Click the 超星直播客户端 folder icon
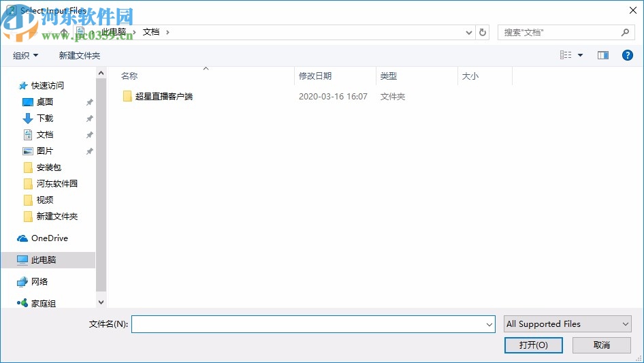Viewport: 644px width, 363px height. [x=127, y=96]
